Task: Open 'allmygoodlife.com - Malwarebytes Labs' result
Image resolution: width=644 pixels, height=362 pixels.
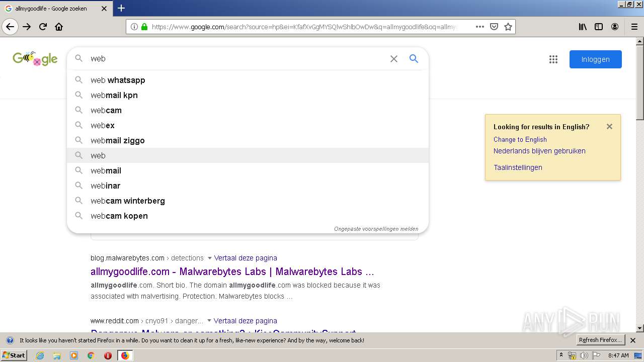Action: (232, 271)
